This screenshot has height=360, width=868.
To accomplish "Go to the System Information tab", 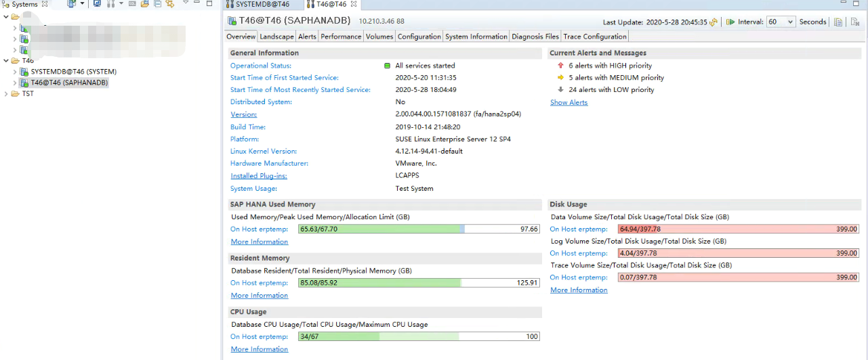I will point(476,37).
